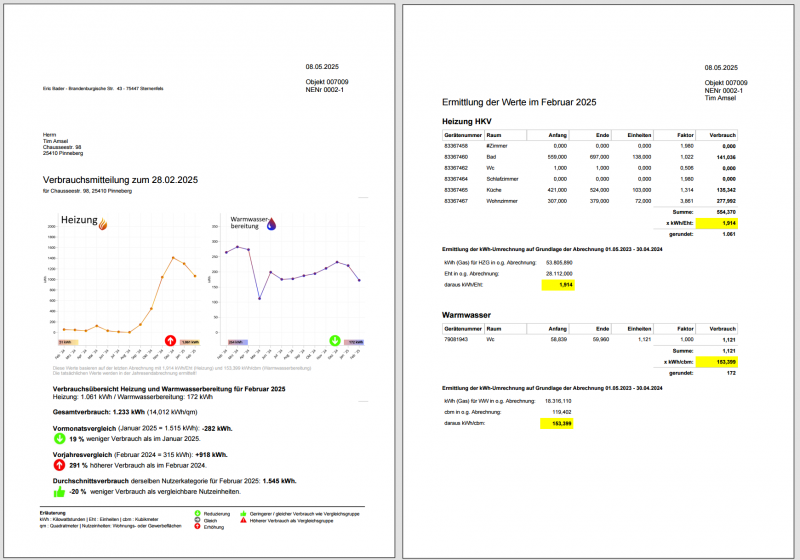Click yellow 1,914 cell next to 'daraus kWh/Eht:'
800x560 pixels.
[558, 285]
